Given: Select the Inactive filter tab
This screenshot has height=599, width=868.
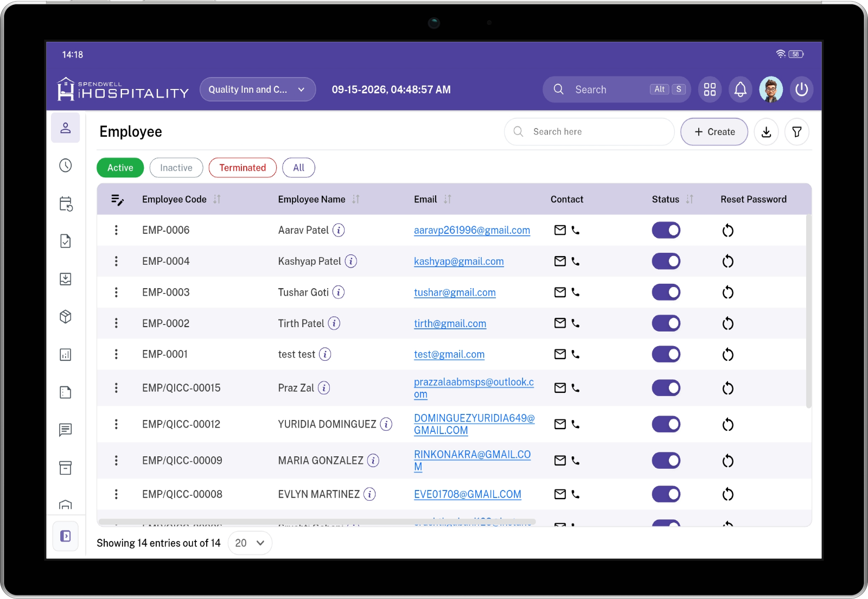Looking at the screenshot, I should [176, 168].
